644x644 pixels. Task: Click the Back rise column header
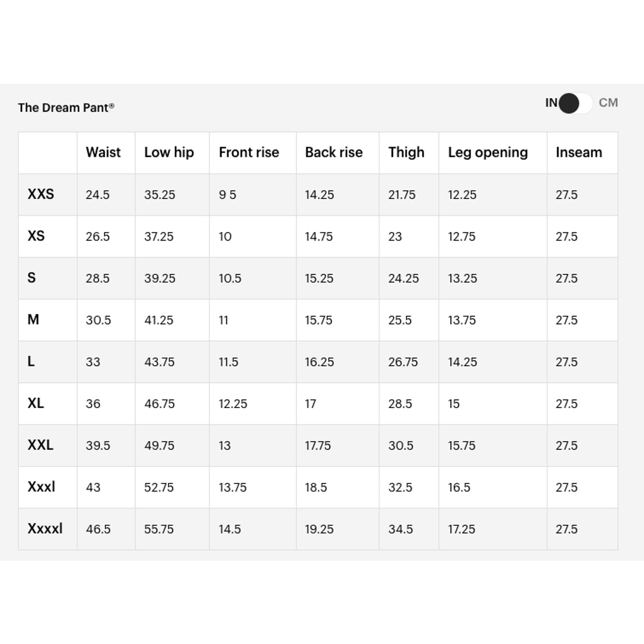(334, 153)
